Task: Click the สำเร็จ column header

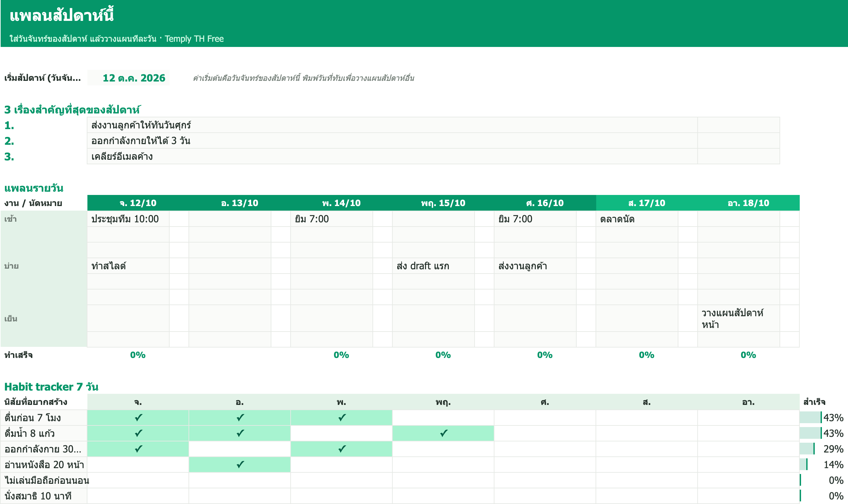Action: [x=814, y=402]
